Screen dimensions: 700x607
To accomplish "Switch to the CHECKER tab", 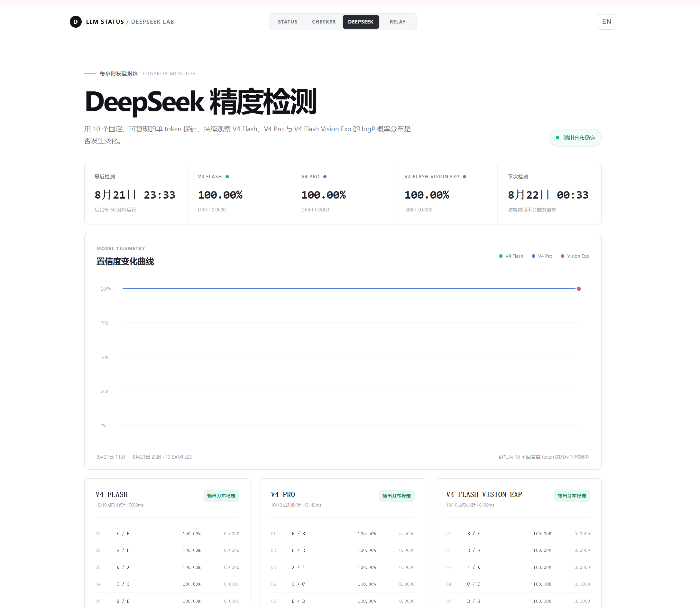I will (324, 22).
